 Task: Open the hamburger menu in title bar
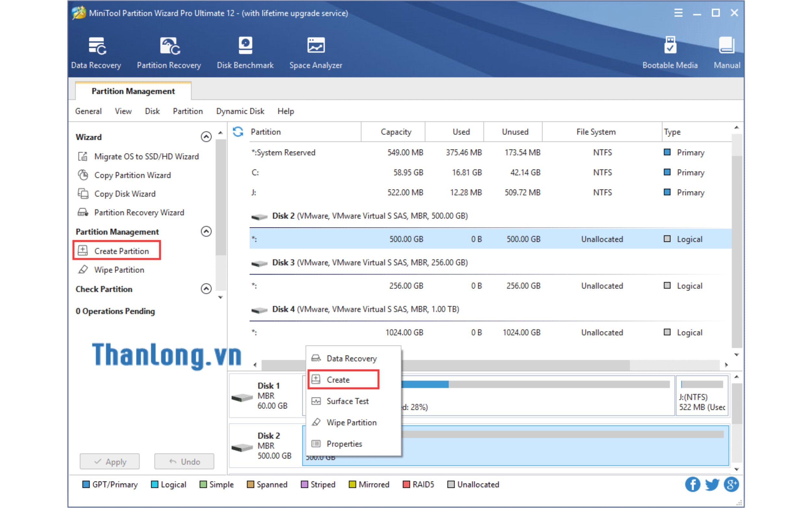pyautogui.click(x=678, y=13)
